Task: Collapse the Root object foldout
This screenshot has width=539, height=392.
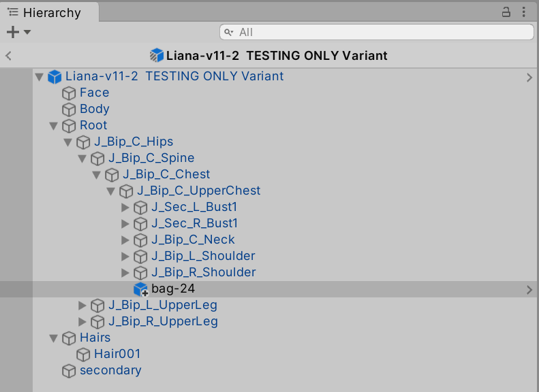Action: click(53, 126)
